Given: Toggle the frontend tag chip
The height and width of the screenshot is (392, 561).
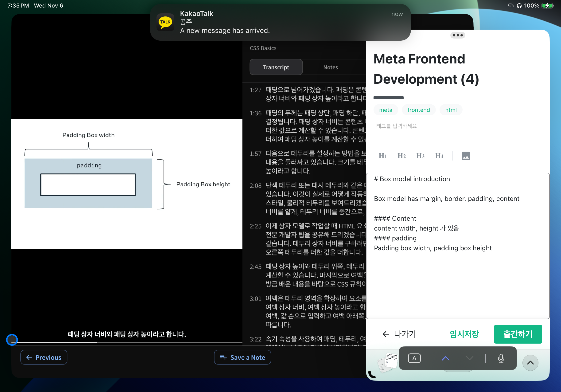Looking at the screenshot, I should click(419, 110).
